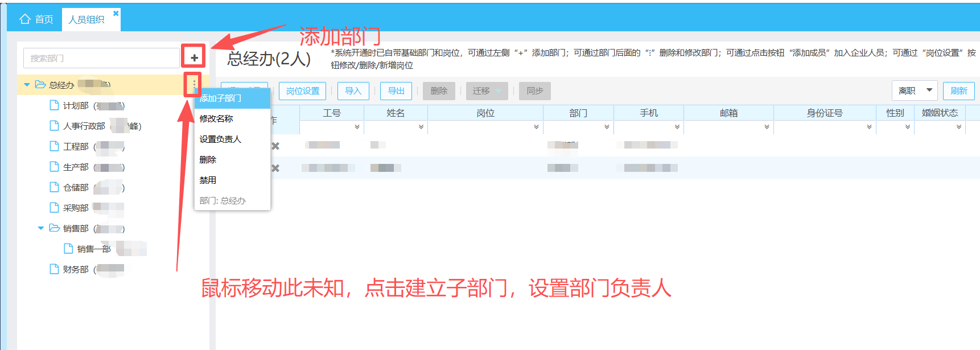Select the 财务部 department name
Image resolution: width=980 pixels, height=350 pixels.
tap(76, 269)
